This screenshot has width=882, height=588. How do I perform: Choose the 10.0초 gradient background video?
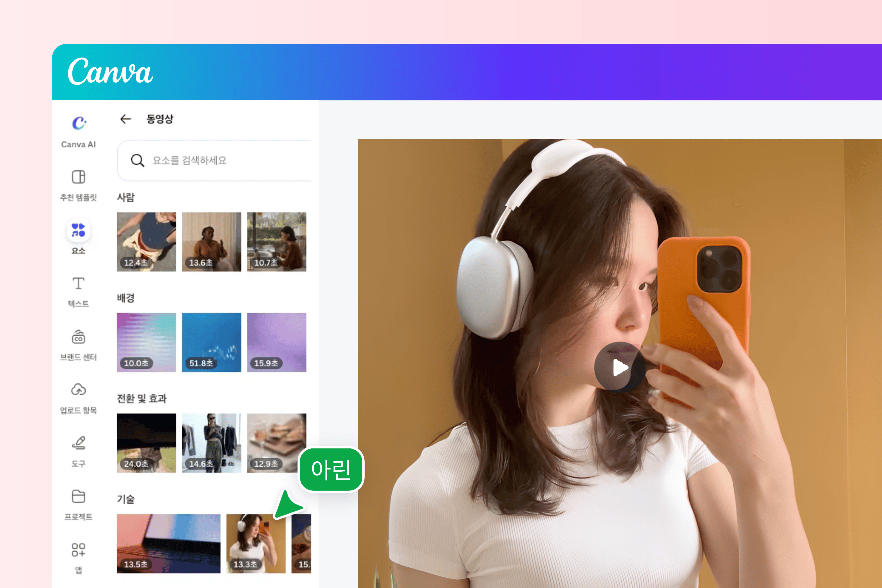146,342
